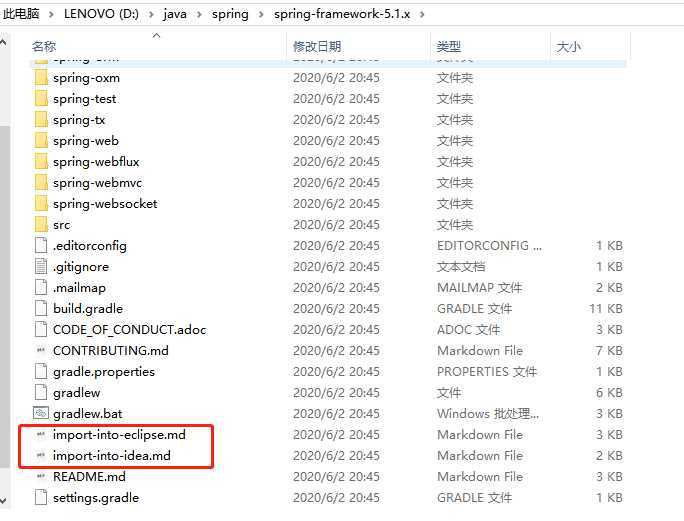Click the settings.gradle file icon
The image size is (684, 521).
pyautogui.click(x=41, y=497)
